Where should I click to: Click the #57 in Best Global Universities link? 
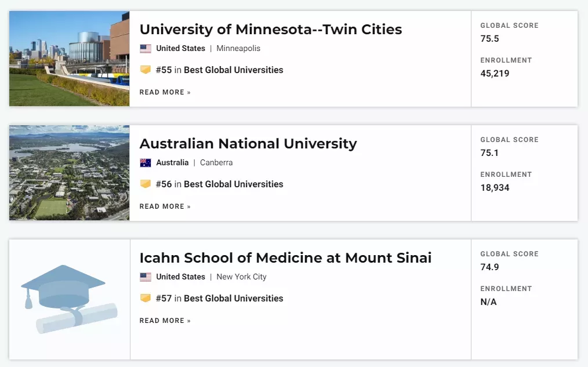coord(219,299)
